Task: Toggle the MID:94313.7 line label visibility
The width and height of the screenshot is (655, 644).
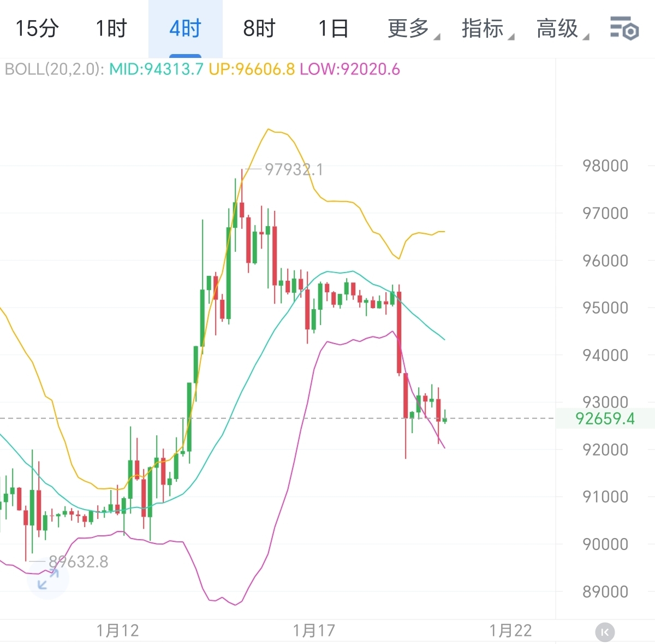Action: coord(157,70)
